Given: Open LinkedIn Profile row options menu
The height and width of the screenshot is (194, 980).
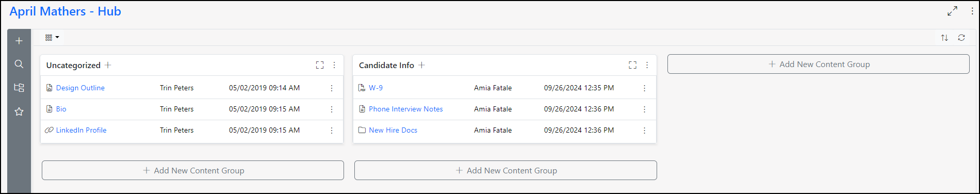Looking at the screenshot, I should 332,131.
